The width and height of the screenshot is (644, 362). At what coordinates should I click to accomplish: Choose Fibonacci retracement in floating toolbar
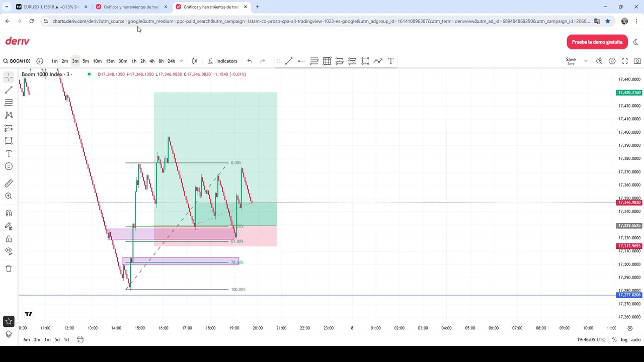coord(314,61)
